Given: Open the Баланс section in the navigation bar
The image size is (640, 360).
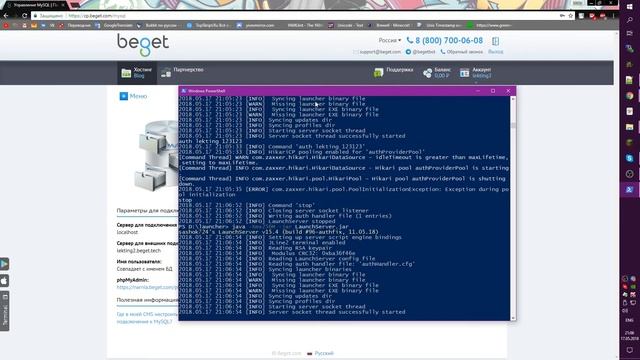Looking at the screenshot, I should [437, 73].
